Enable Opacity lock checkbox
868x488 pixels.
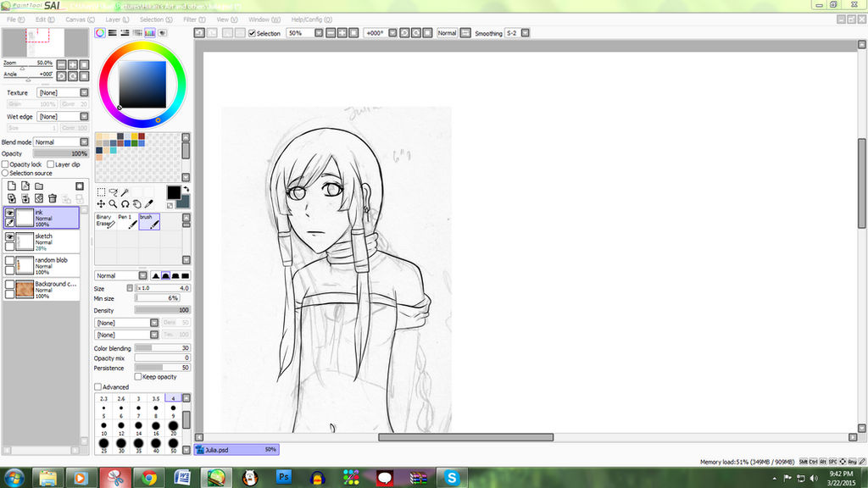coord(5,164)
